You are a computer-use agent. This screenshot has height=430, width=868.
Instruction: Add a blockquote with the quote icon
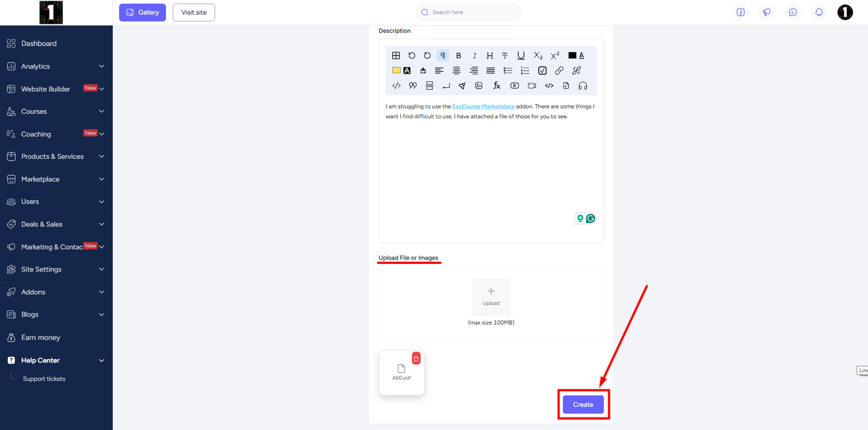point(413,86)
